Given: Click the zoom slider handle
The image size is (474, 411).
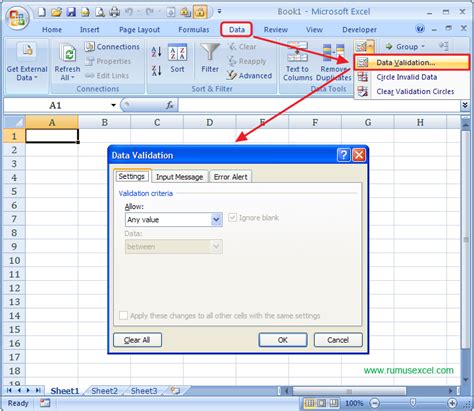Looking at the screenshot, I should tap(413, 403).
